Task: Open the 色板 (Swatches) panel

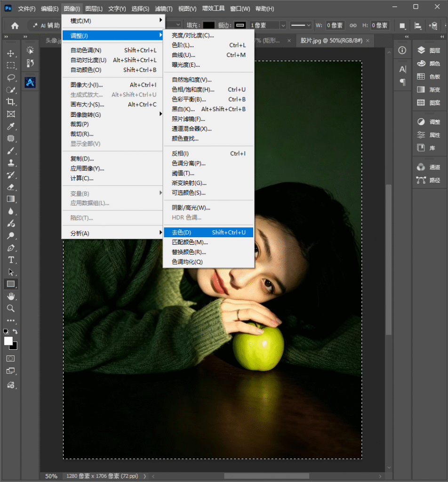Action: [x=429, y=77]
